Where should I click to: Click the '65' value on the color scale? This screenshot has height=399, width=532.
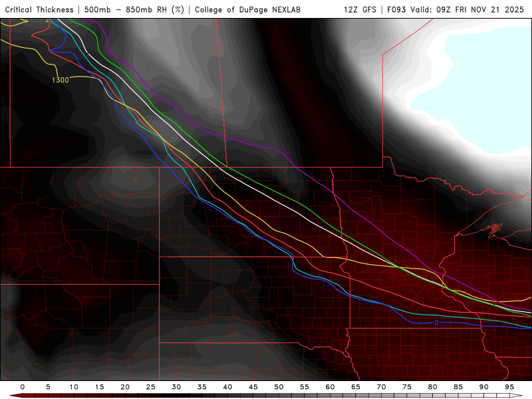pyautogui.click(x=356, y=387)
